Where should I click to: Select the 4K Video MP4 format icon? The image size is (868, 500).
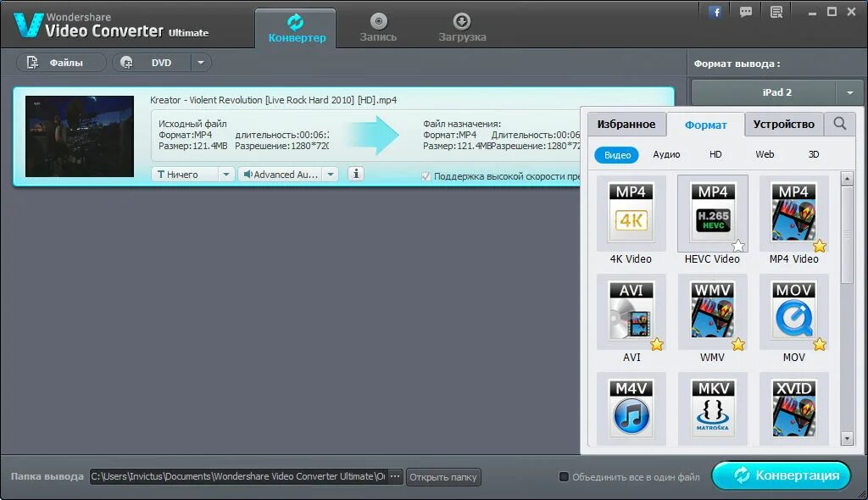point(631,213)
